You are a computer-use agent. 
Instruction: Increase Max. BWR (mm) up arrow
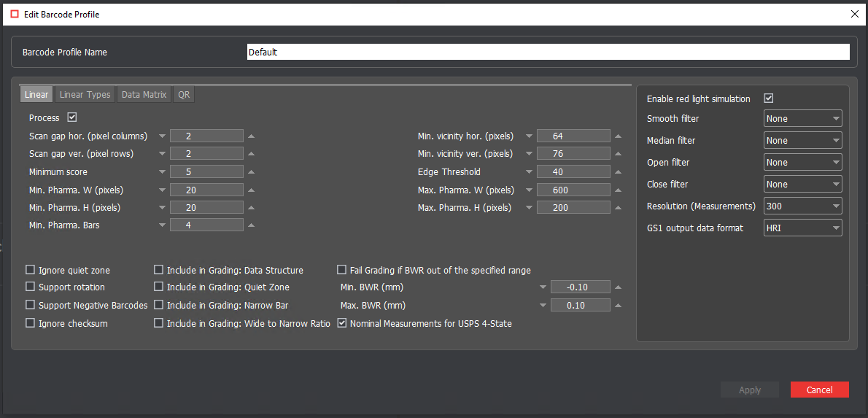[618, 306]
